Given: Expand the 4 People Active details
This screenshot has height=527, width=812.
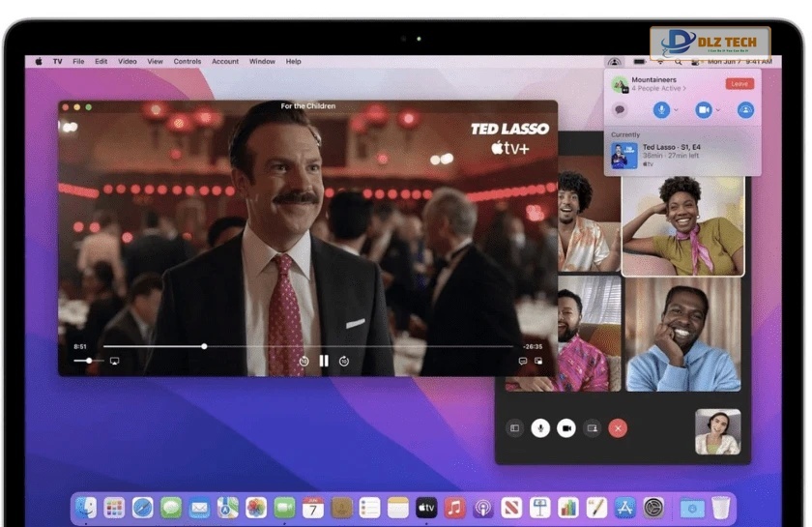Looking at the screenshot, I should click(657, 88).
